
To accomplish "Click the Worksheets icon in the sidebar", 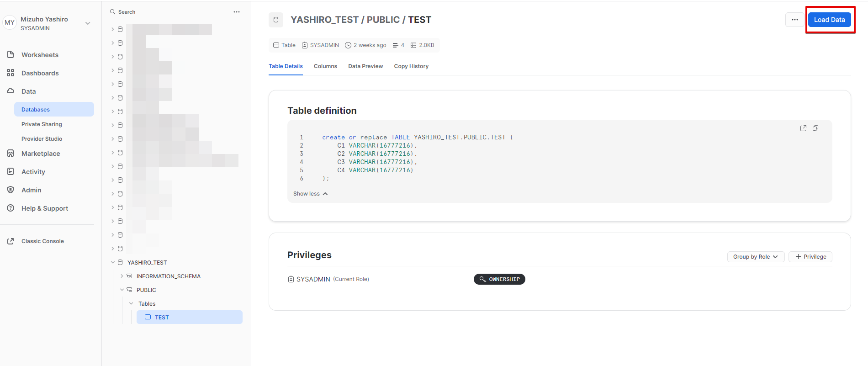I will point(11,55).
